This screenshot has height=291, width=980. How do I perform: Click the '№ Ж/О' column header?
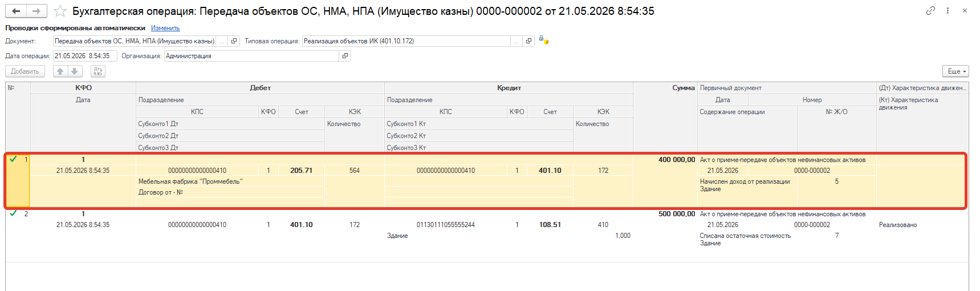click(x=836, y=112)
